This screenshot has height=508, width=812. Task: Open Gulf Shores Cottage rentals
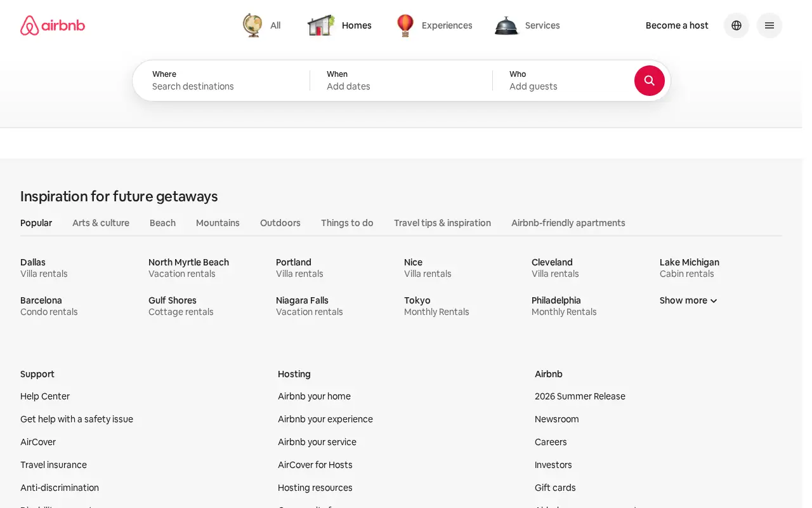coord(181,306)
